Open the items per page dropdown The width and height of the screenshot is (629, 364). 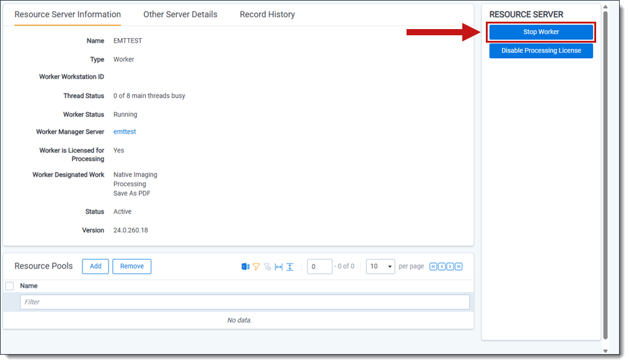point(380,267)
